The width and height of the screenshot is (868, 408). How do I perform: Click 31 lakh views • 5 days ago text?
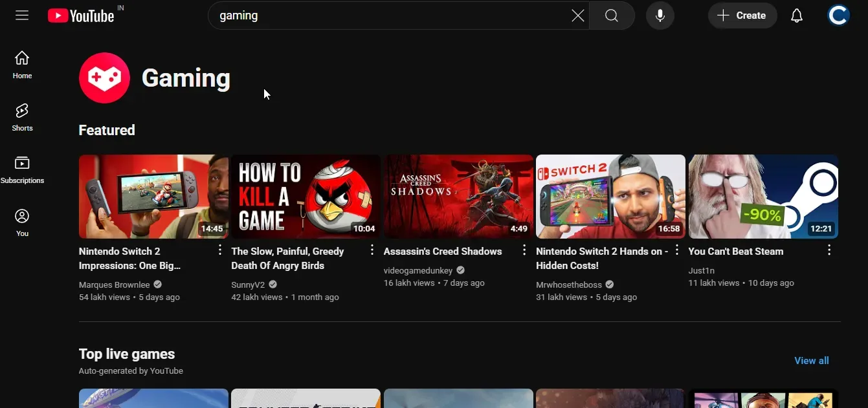586,297
